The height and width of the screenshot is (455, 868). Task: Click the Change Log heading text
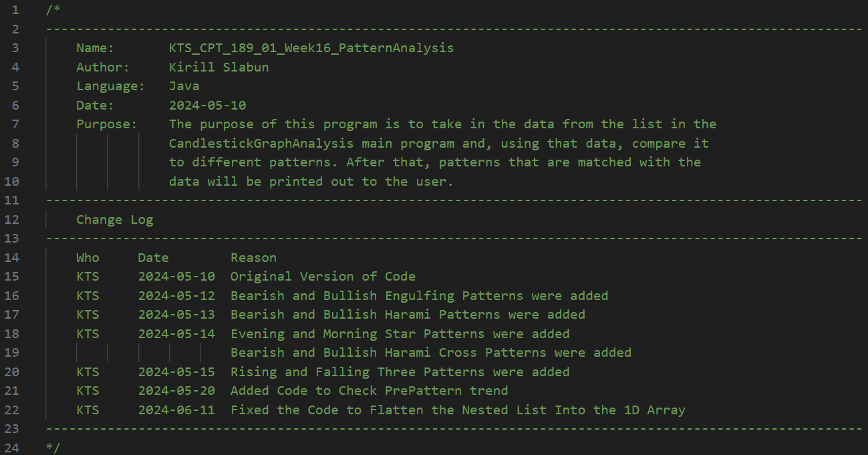pyautogui.click(x=114, y=219)
